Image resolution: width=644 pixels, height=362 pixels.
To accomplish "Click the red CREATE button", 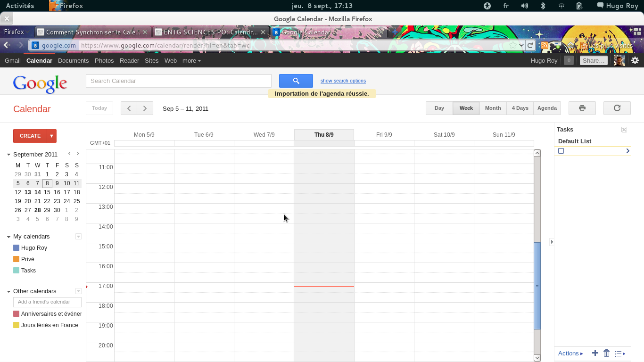I will click(x=30, y=136).
